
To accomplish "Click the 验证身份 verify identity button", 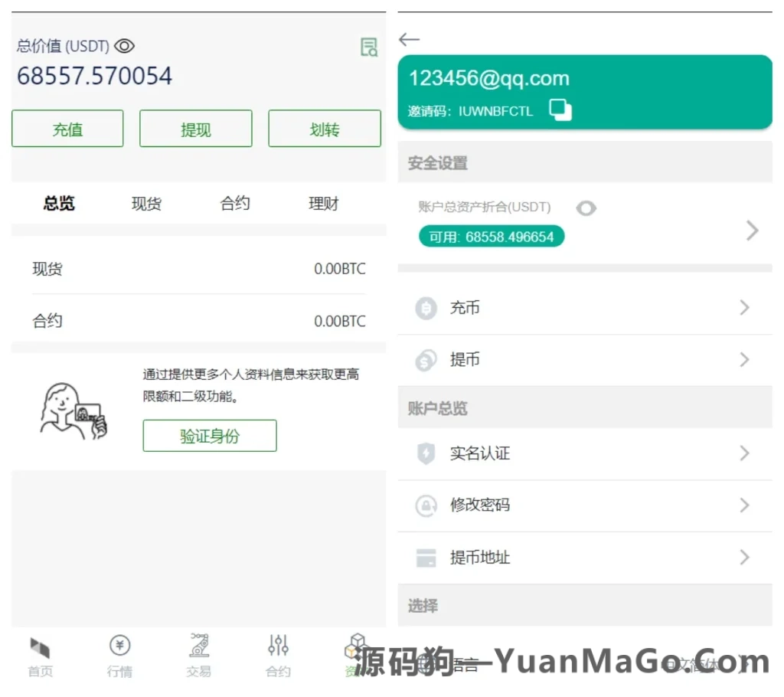I will (x=209, y=435).
